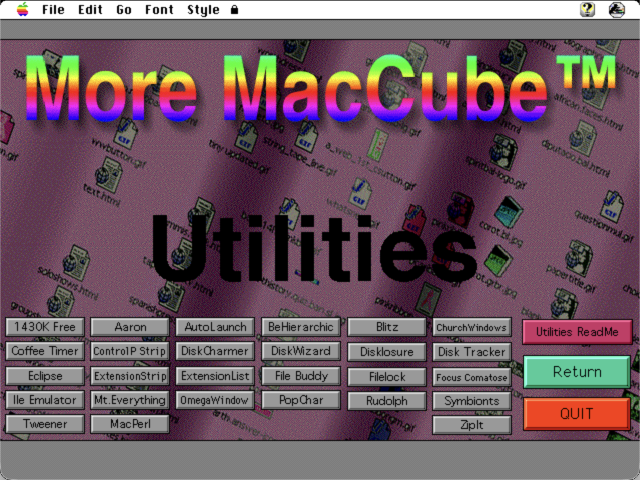This screenshot has height=480, width=640.
Task: Open DiskCharmer
Action: point(216,351)
